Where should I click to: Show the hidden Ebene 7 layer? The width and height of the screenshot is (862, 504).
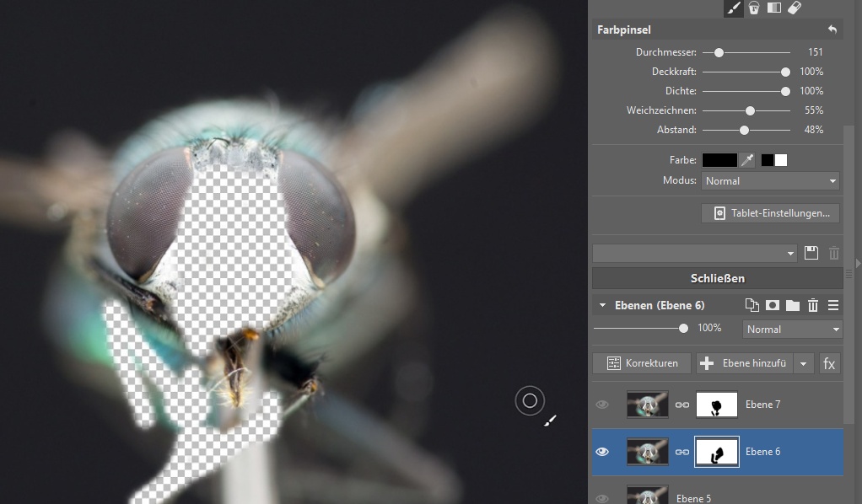coord(602,405)
